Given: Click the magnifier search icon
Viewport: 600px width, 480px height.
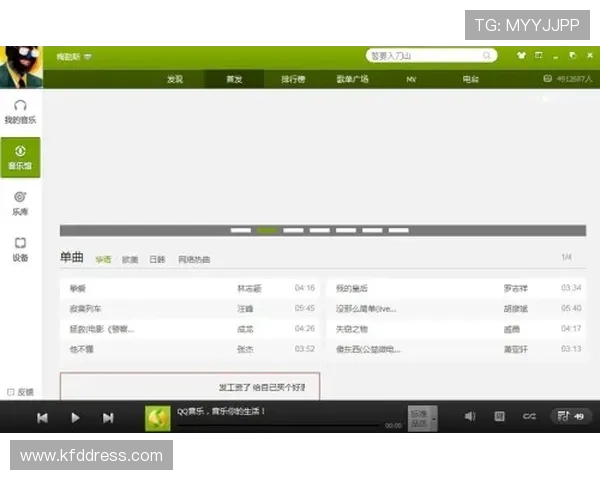Looking at the screenshot, I should point(487,56).
